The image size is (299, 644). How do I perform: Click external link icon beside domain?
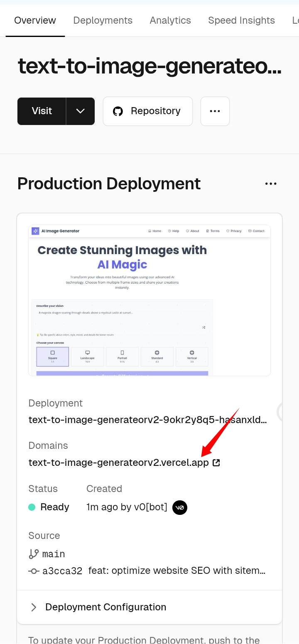pyautogui.click(x=216, y=463)
